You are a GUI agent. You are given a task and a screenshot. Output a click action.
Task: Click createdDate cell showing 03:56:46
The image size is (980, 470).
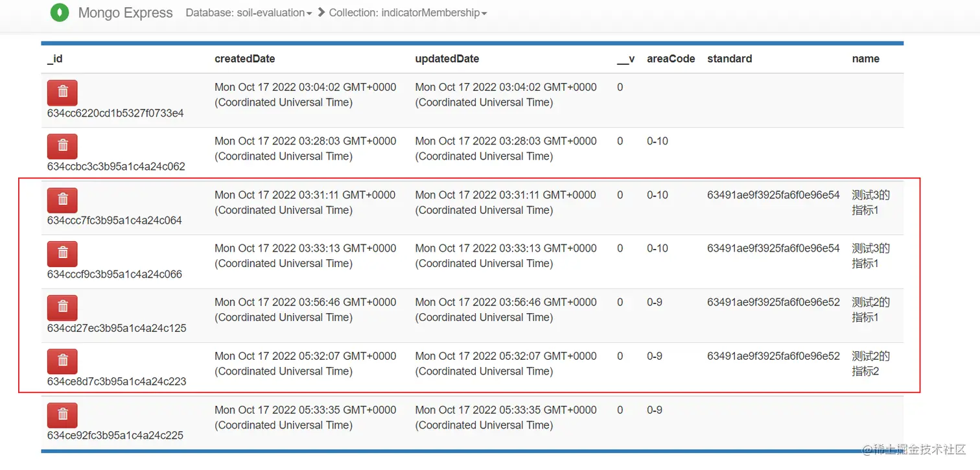pos(305,309)
